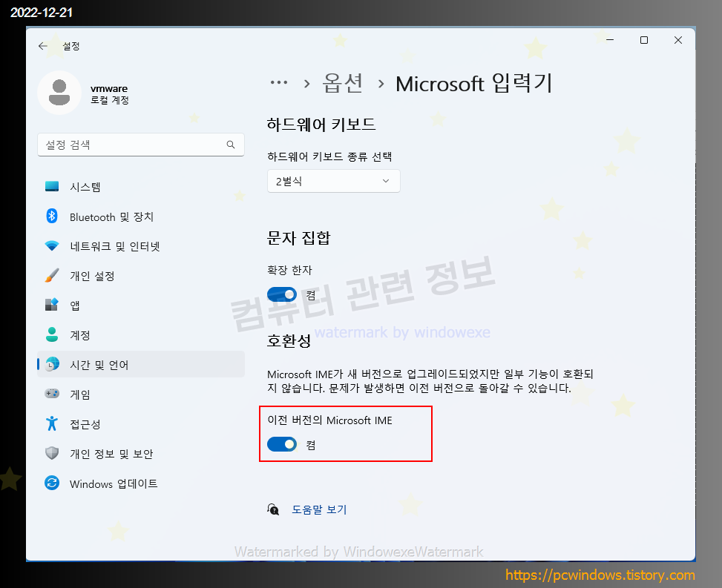
Task: Click the 계정 person icon
Action: click(x=52, y=334)
